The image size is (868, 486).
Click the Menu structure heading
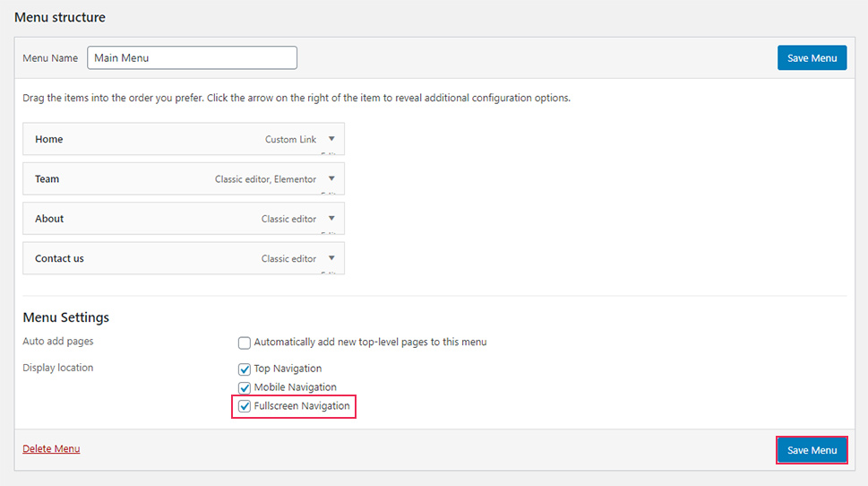click(x=60, y=17)
